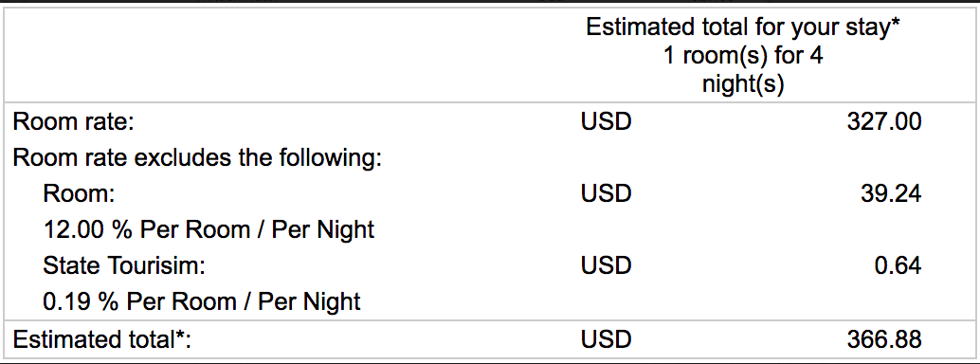Click USD in the Estimated total row

(x=607, y=339)
